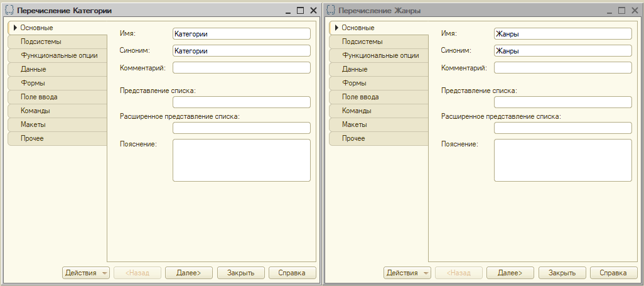Open Команды tab in Категории window
The width and height of the screenshot is (644, 286).
(58, 111)
